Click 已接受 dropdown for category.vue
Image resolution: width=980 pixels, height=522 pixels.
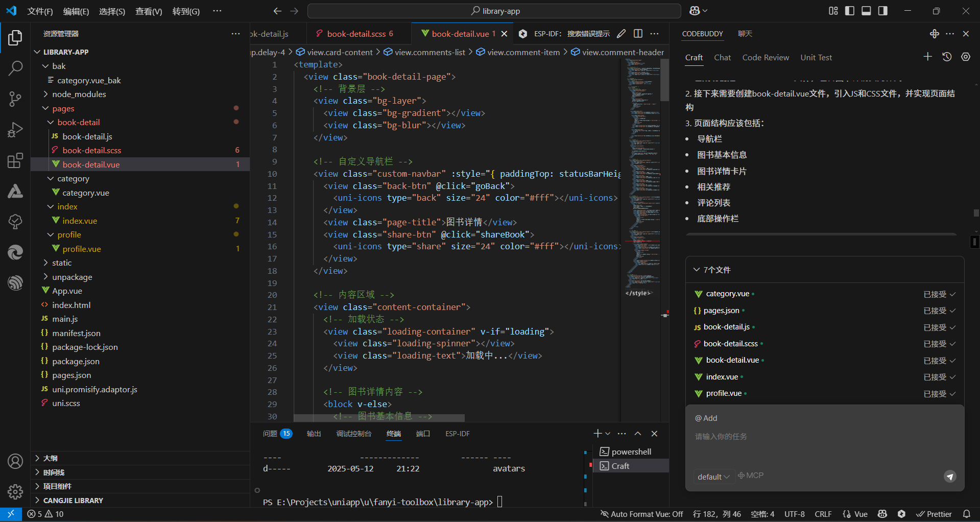[x=939, y=294]
